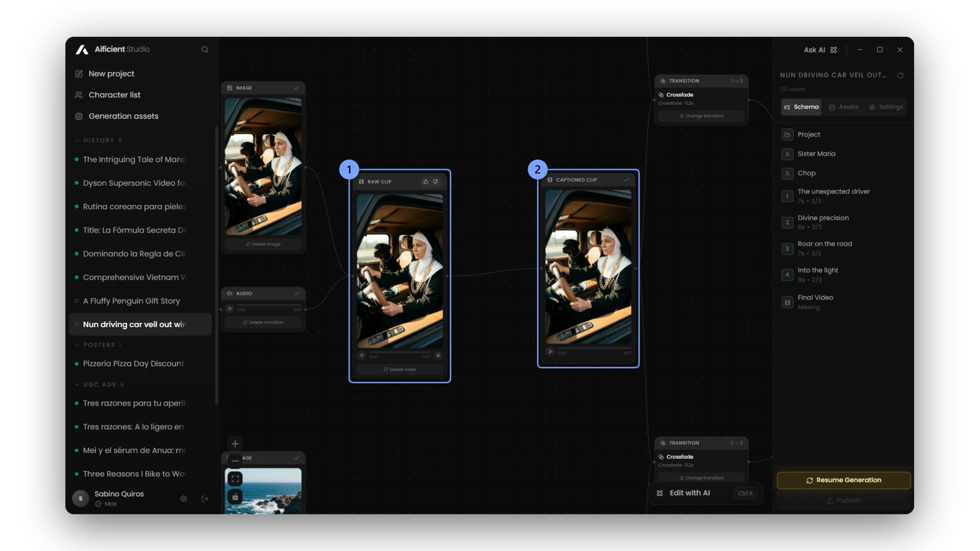980x551 pixels.
Task: Play the CAPTIONED CLIP video
Action: point(550,352)
